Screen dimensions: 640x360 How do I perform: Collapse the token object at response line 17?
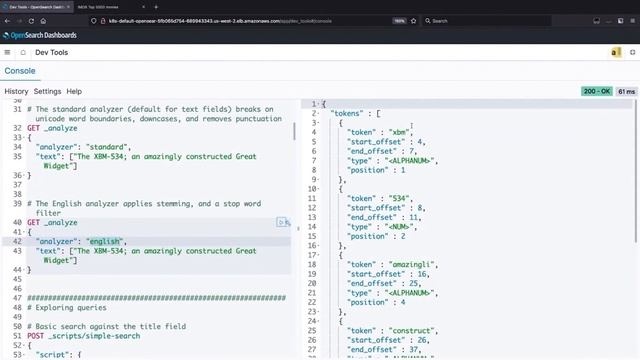[318, 255]
